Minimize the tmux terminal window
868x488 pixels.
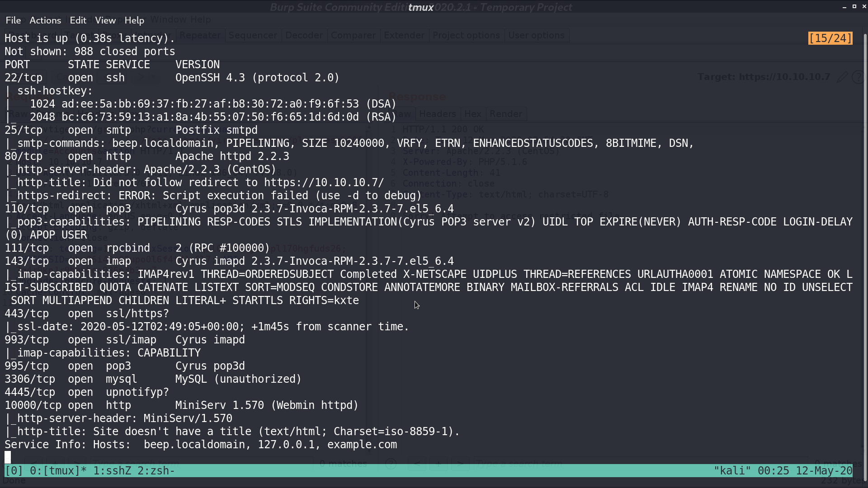click(x=844, y=7)
